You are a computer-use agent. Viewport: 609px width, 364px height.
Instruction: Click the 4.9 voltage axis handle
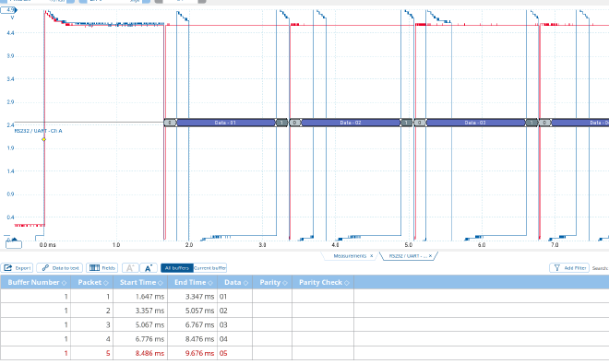[9, 10]
